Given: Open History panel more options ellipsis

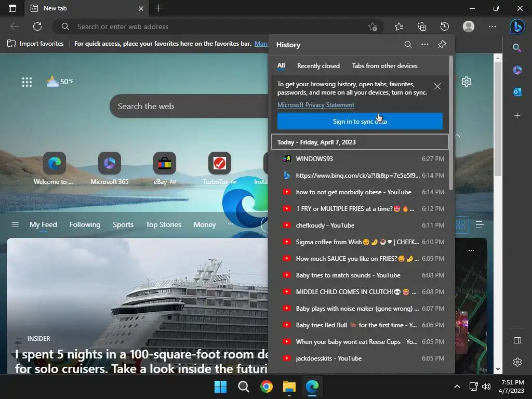Looking at the screenshot, I should tap(425, 45).
